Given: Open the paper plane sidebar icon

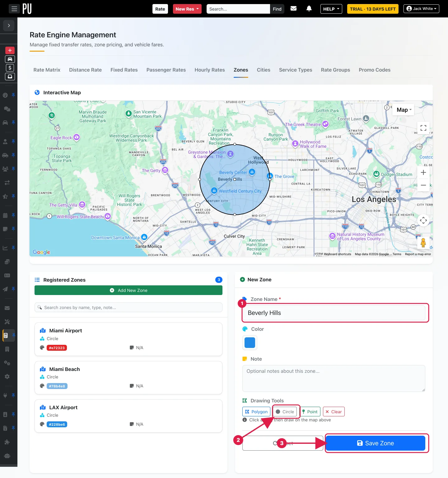Looking at the screenshot, I should (x=5, y=289).
